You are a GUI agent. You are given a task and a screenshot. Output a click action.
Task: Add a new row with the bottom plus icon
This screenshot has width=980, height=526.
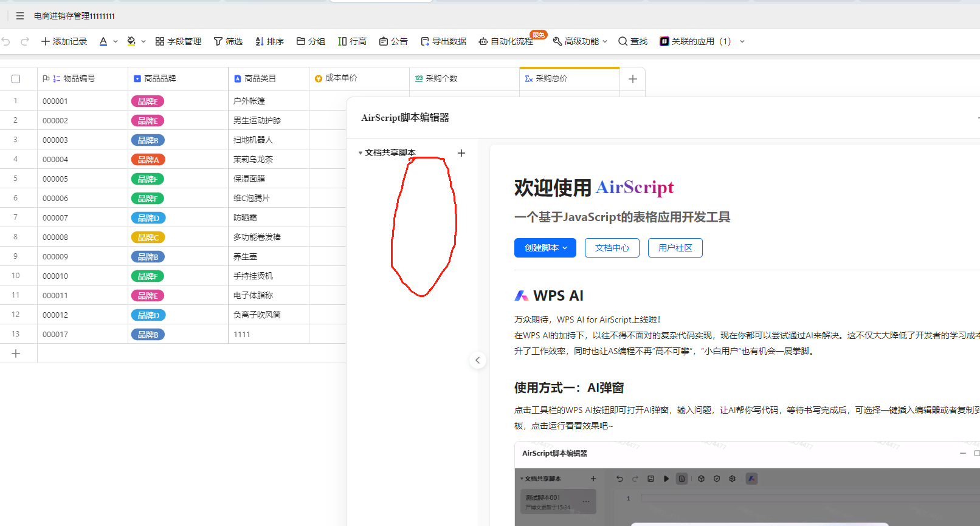(16, 354)
